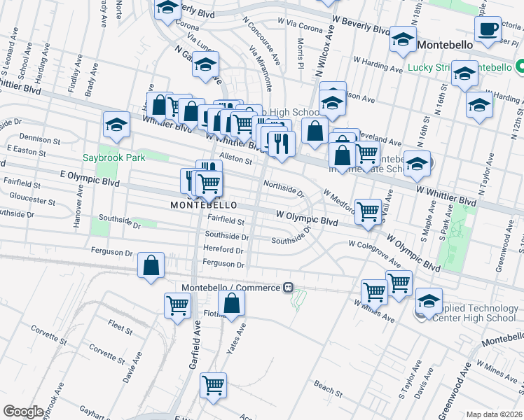Viewport: 524px width, 420px height.
Task: Select the Gloucester St label
Action: (32, 199)
